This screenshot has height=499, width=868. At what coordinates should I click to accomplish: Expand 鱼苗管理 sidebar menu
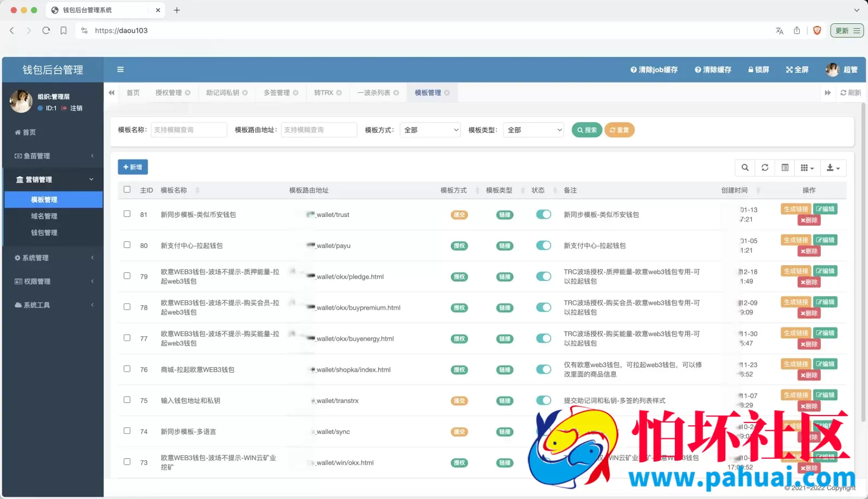[x=53, y=156]
